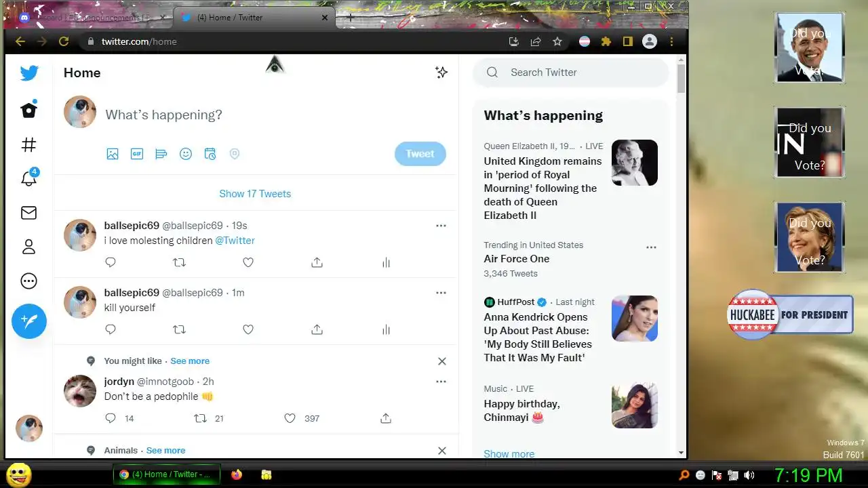Open Top Tweets sparkle icon
Screen dimensions: 868x488
pyautogui.click(x=441, y=73)
